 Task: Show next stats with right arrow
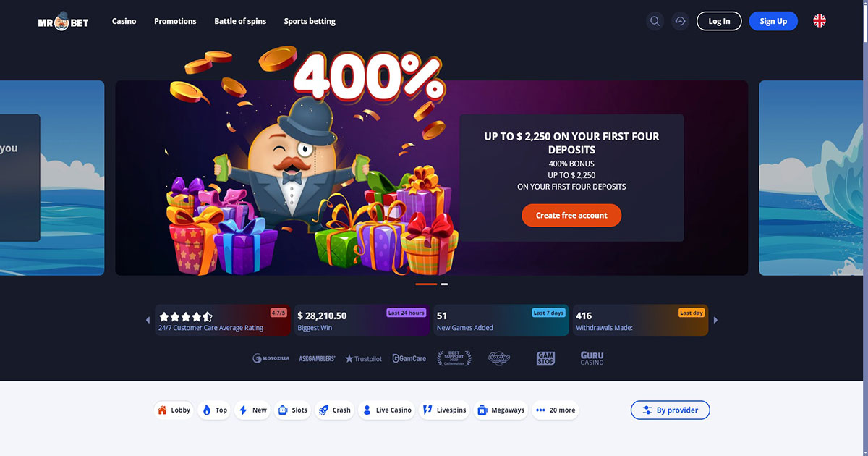(x=716, y=320)
